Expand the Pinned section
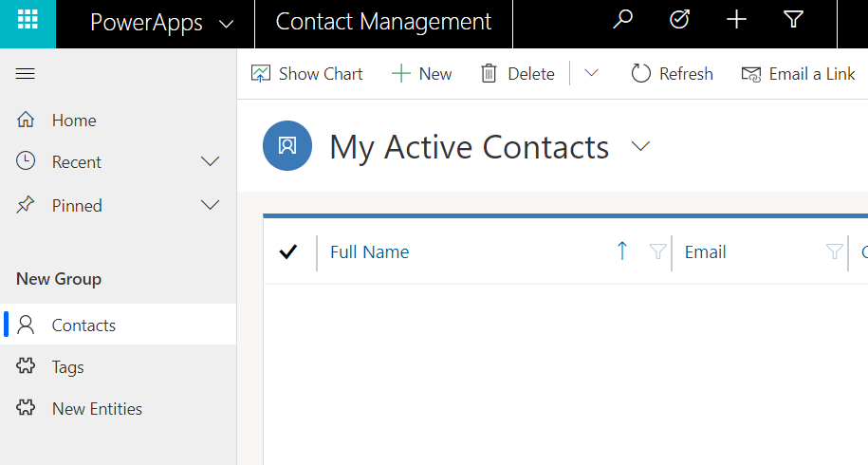868x465 pixels. click(210, 205)
